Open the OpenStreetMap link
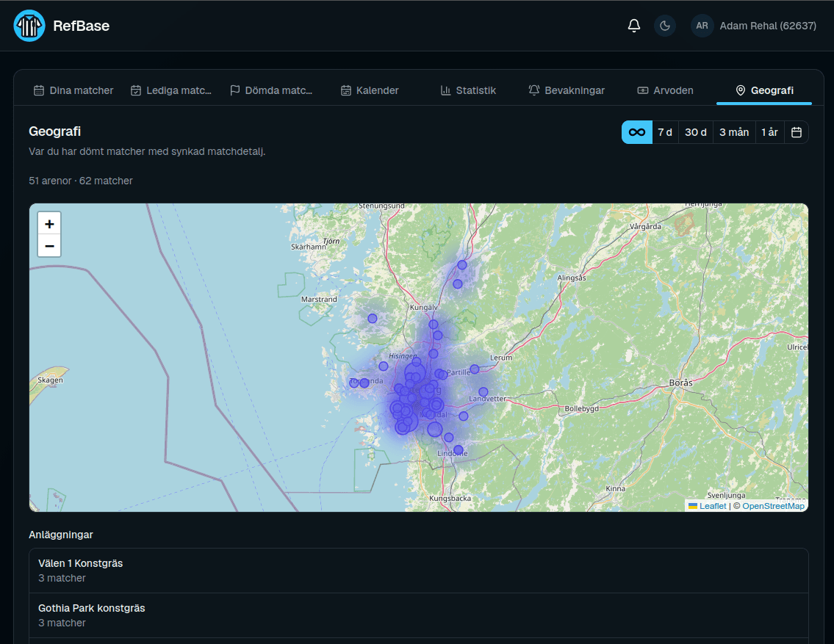This screenshot has height=644, width=834. click(x=773, y=506)
